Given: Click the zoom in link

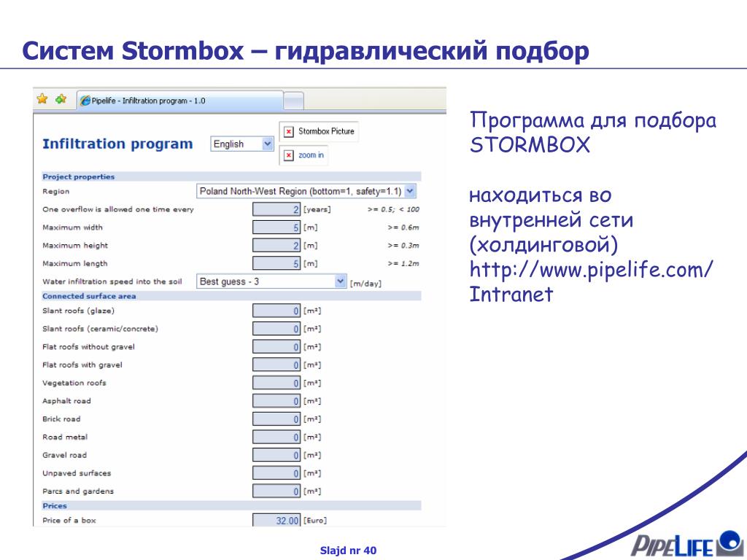Looking at the screenshot, I should pyautogui.click(x=311, y=155).
